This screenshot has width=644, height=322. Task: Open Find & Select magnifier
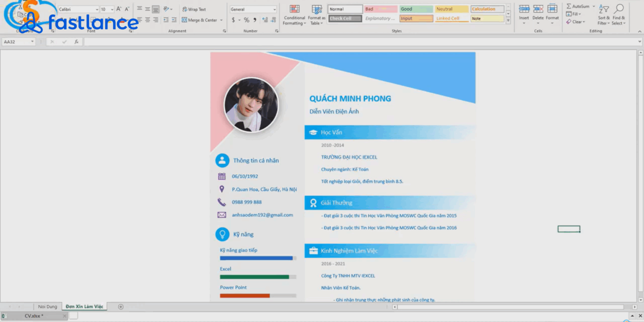click(618, 9)
